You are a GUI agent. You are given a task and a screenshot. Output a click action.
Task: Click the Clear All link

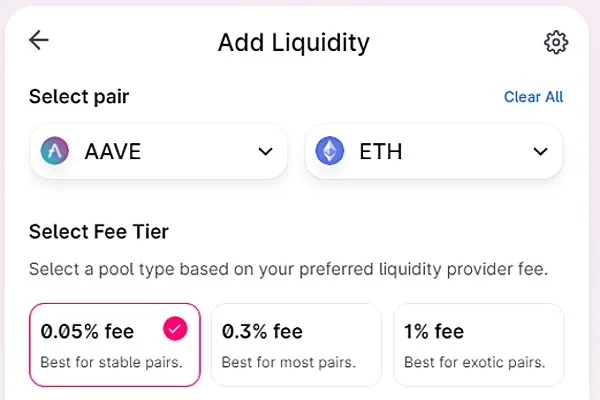pyautogui.click(x=533, y=97)
